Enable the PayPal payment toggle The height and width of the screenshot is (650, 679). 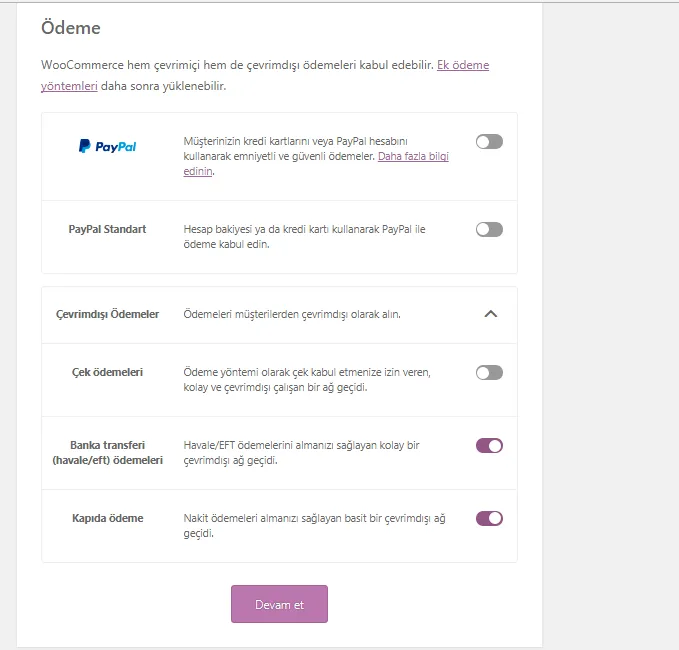click(489, 142)
